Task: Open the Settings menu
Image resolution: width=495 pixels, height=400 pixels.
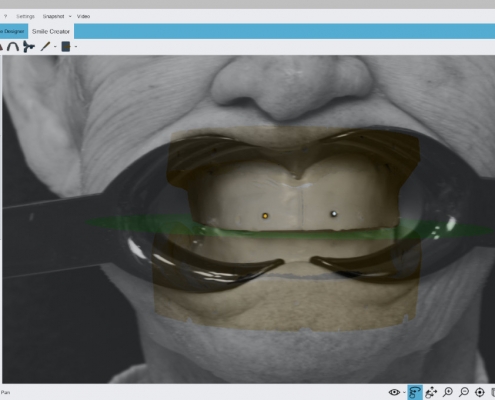Action: (25, 16)
